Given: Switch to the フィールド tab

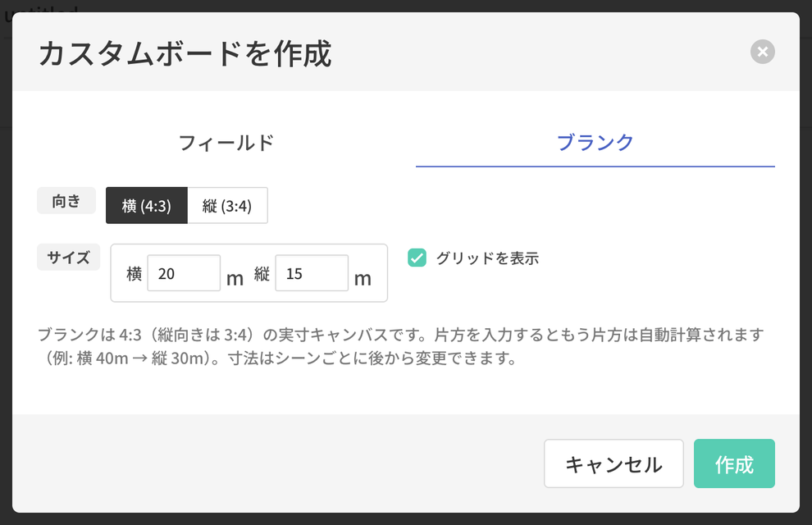Looking at the screenshot, I should [x=226, y=143].
